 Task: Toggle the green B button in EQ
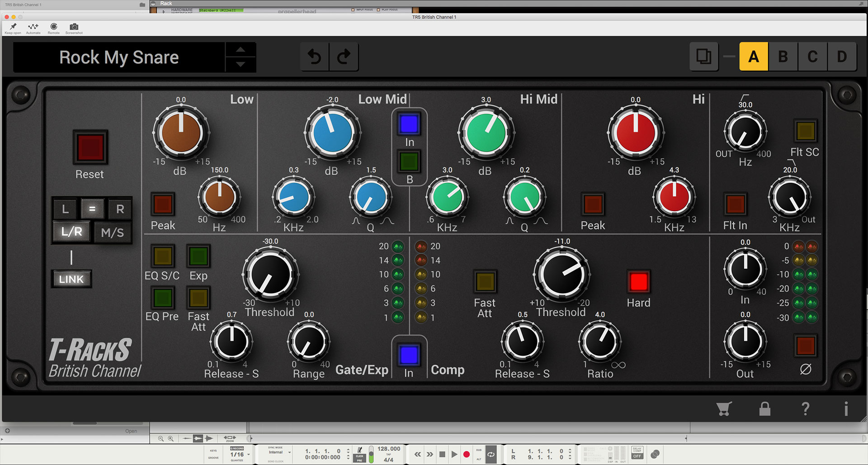pos(409,161)
